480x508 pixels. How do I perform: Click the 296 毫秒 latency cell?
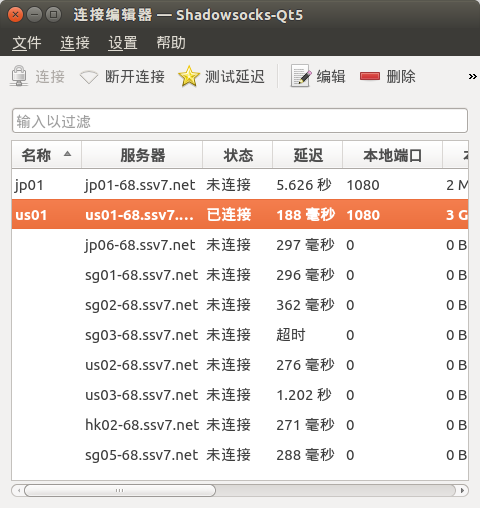[305, 275]
